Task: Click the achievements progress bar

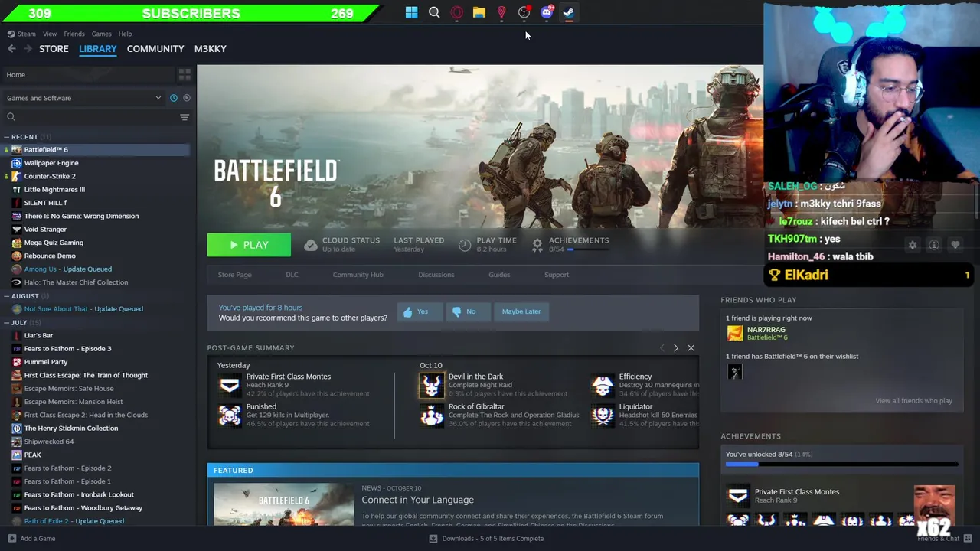Action: click(x=841, y=464)
